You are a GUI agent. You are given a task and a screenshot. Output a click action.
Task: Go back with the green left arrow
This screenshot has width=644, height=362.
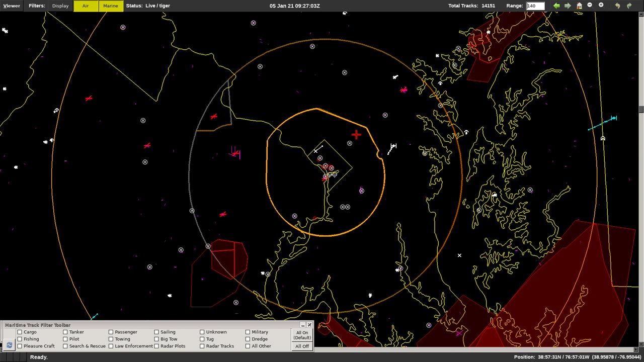(556, 6)
